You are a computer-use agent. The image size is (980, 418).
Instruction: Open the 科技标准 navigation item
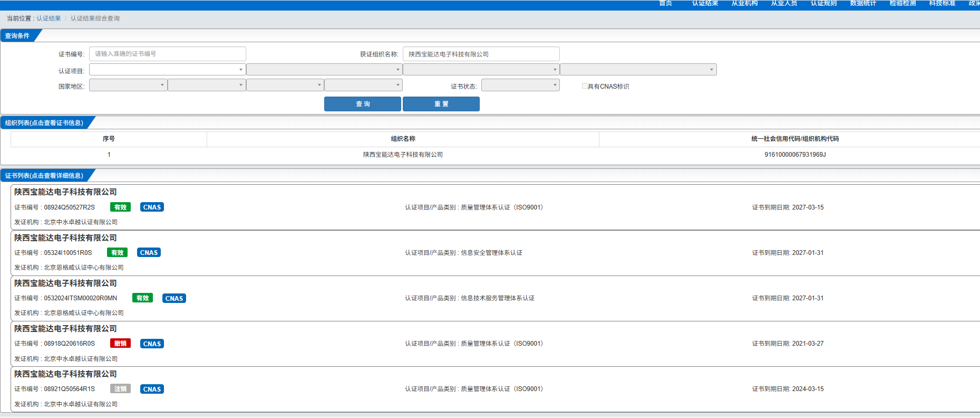click(x=942, y=3)
